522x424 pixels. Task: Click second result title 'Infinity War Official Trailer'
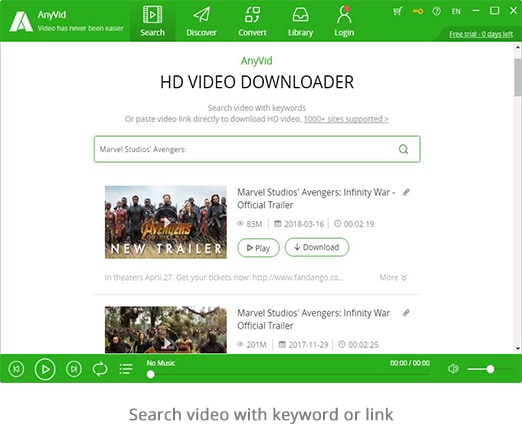[x=313, y=319]
